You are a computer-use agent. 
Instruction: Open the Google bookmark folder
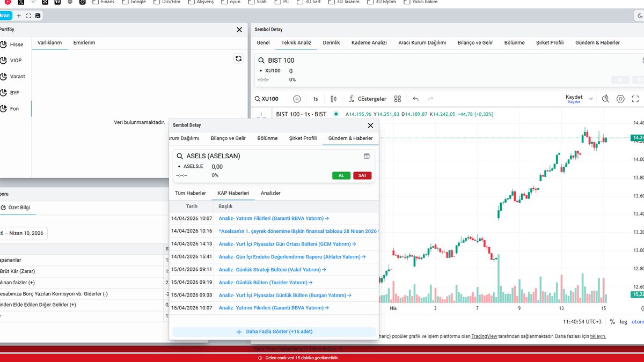(x=134, y=2)
